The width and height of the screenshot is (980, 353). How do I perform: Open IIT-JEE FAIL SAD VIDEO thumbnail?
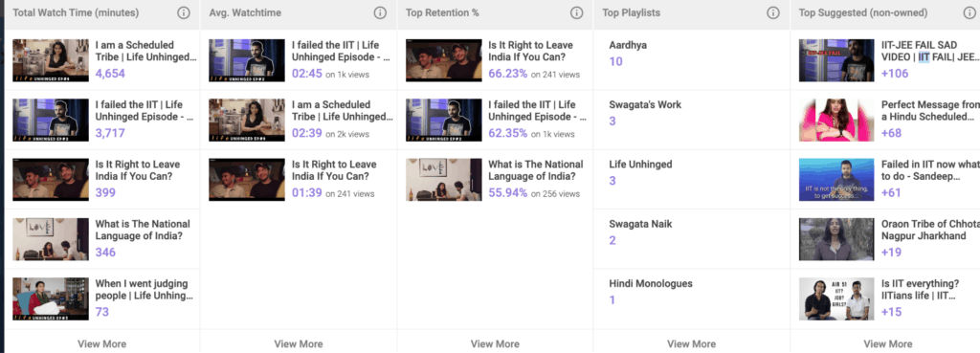[836, 60]
